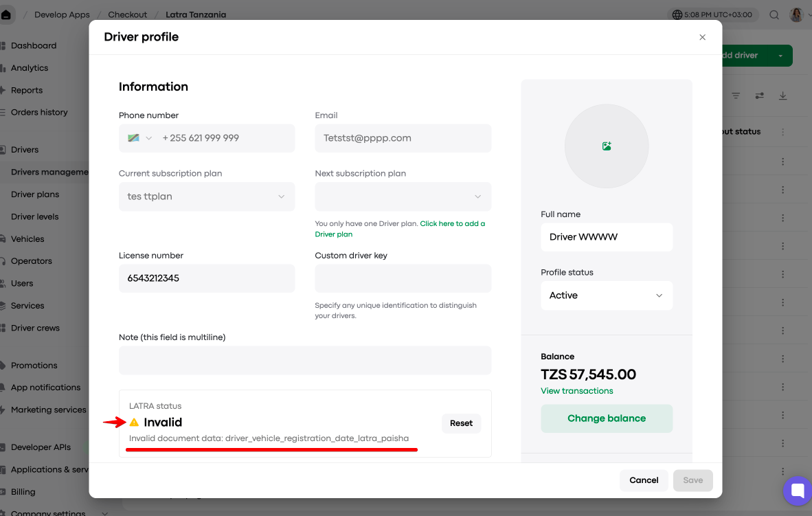
Task: Open Driver levels in sidebar
Action: (x=35, y=216)
